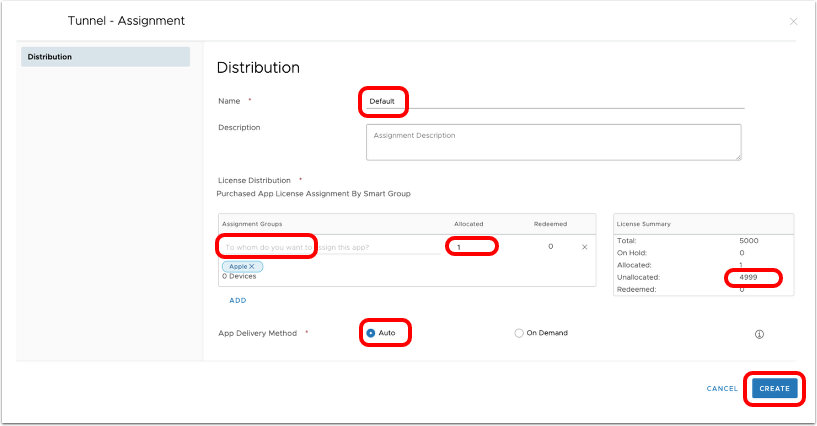Open the Distribution sidebar tab
817x426 pixels.
(105, 57)
